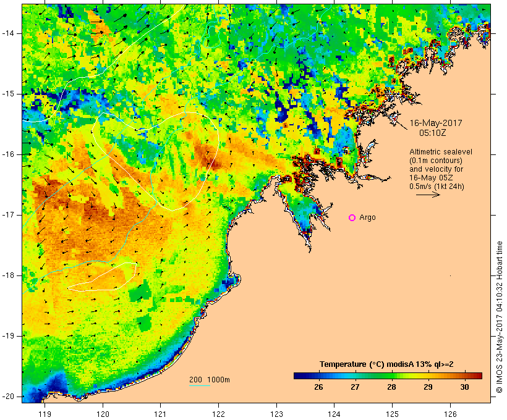Click the longitude axis label '125'
The width and height of the screenshot is (507, 420).
pos(393,414)
